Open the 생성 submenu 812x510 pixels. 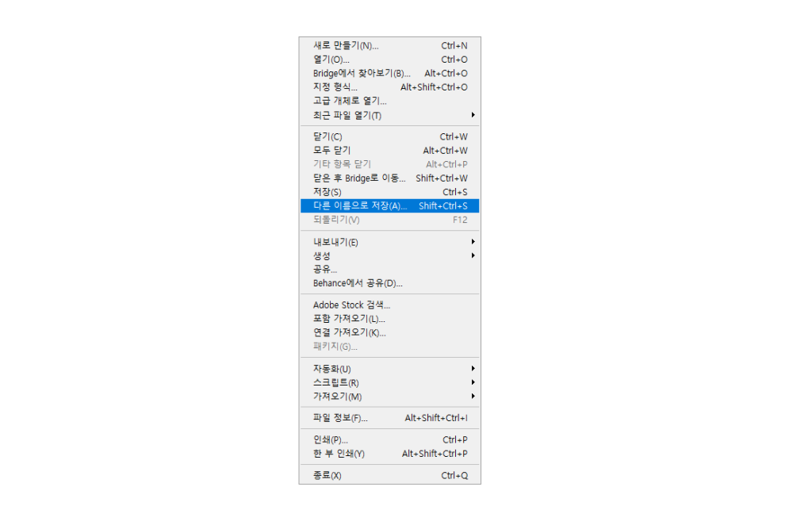pyautogui.click(x=389, y=255)
